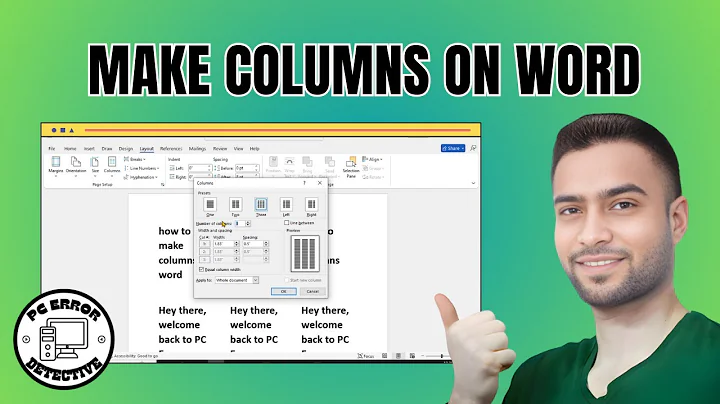
Task: Open the File tab
Action: click(52, 149)
